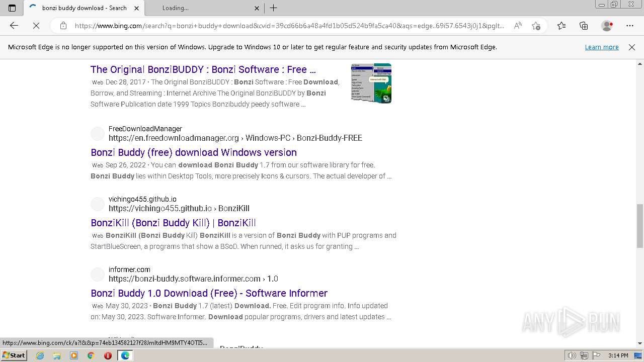Launch Google Chrome from taskbar
This screenshot has height=362, width=644.
[x=91, y=355]
